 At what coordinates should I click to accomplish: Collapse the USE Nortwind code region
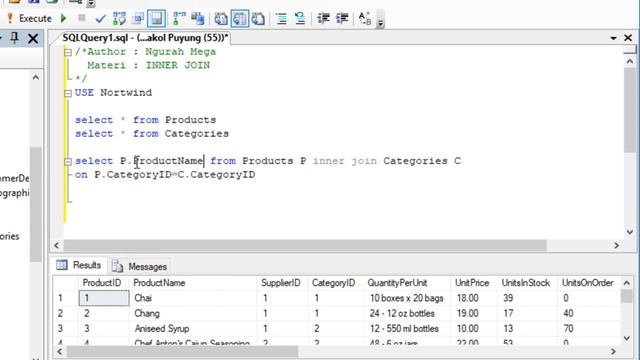click(x=68, y=93)
